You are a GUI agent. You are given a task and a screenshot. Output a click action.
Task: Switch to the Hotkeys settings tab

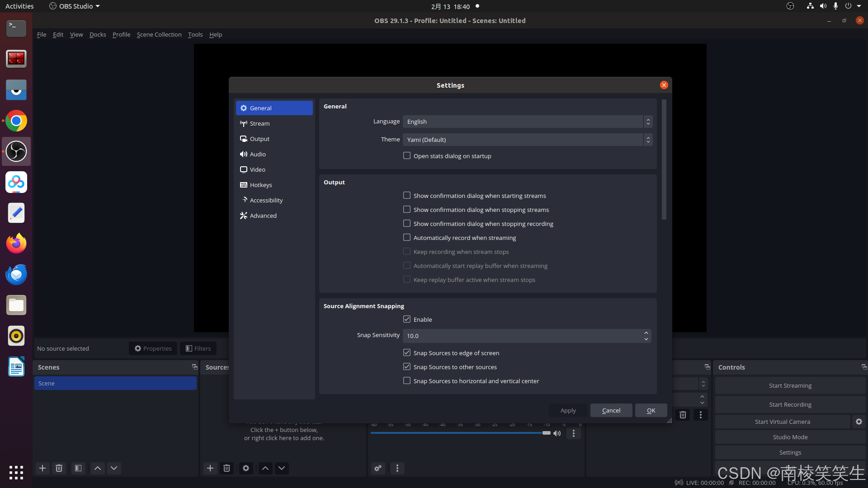(261, 185)
